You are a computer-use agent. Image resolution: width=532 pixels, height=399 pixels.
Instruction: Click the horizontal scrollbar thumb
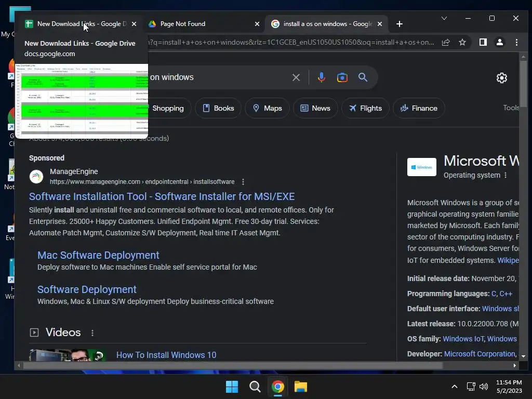(x=233, y=365)
